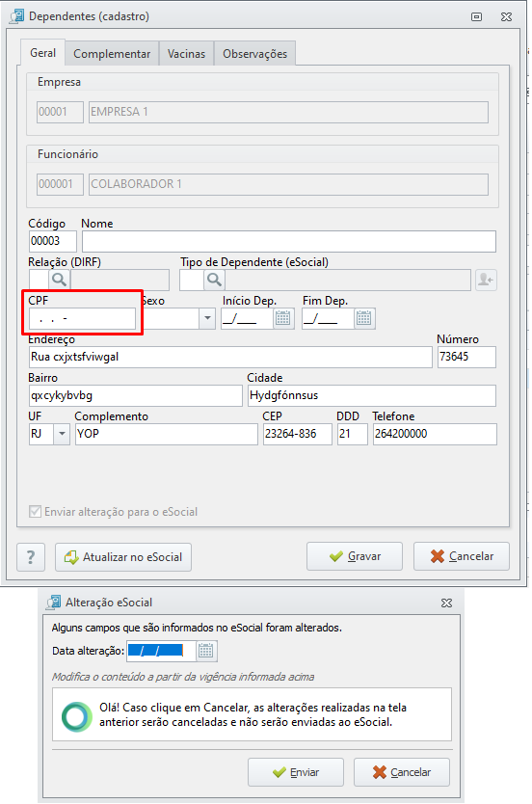Open the Fim Dep. calendar picker
The width and height of the screenshot is (532, 804).
pyautogui.click(x=364, y=318)
